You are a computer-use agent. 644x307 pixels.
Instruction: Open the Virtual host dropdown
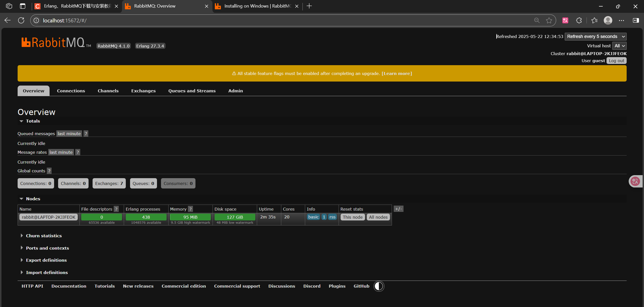coord(619,46)
